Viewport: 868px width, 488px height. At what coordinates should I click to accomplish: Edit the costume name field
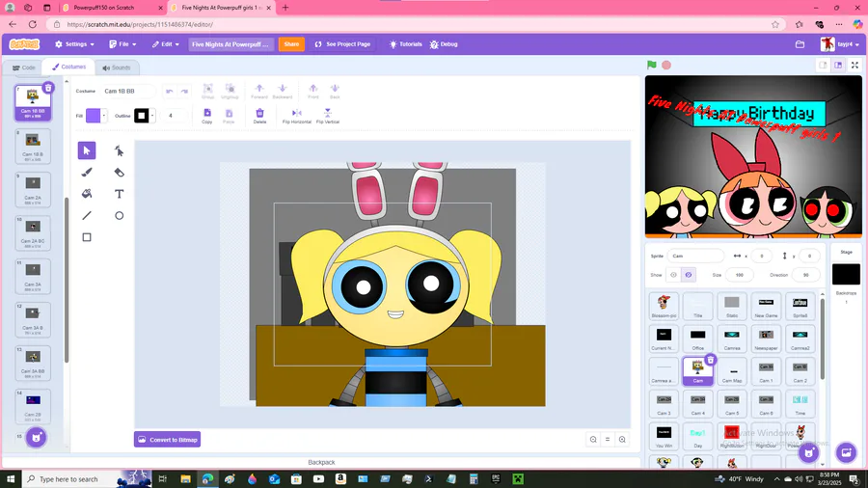tap(128, 91)
